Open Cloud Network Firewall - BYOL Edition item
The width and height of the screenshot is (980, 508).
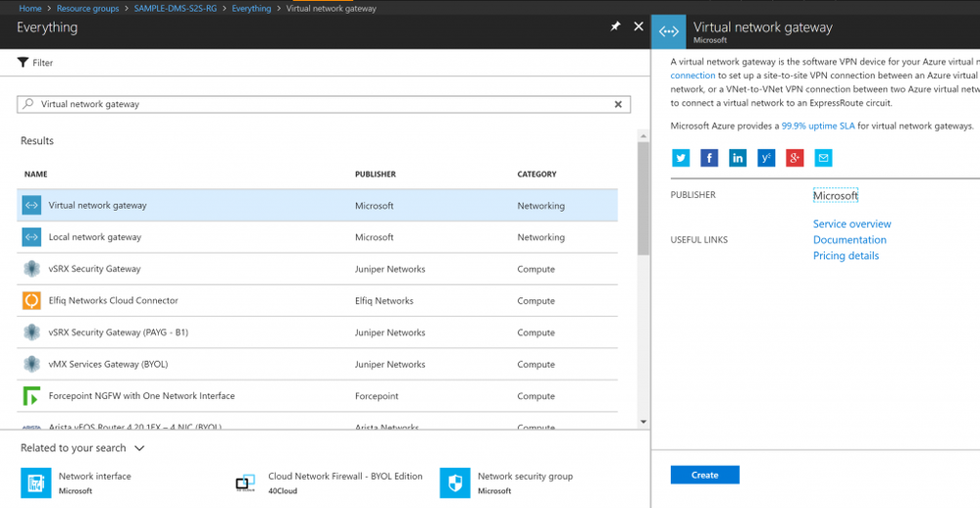[x=330, y=483]
